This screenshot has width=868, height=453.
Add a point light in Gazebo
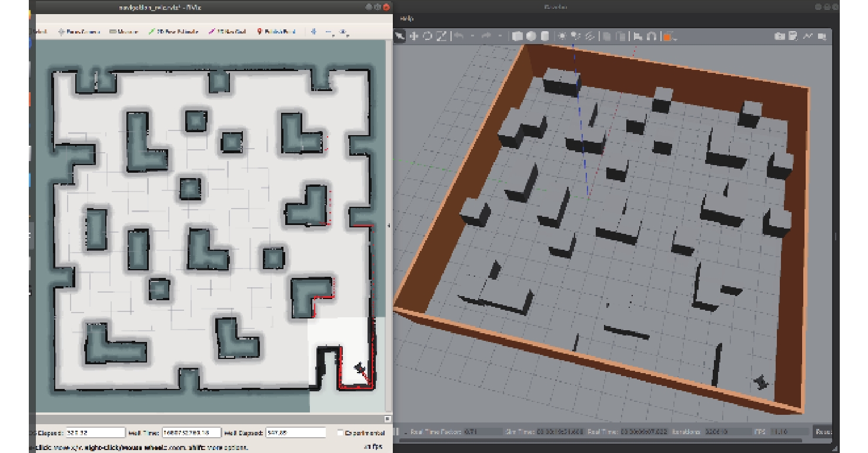click(562, 36)
